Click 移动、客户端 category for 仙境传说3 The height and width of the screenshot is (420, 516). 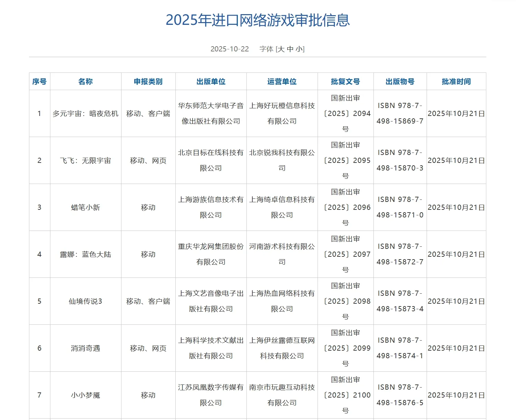click(148, 301)
